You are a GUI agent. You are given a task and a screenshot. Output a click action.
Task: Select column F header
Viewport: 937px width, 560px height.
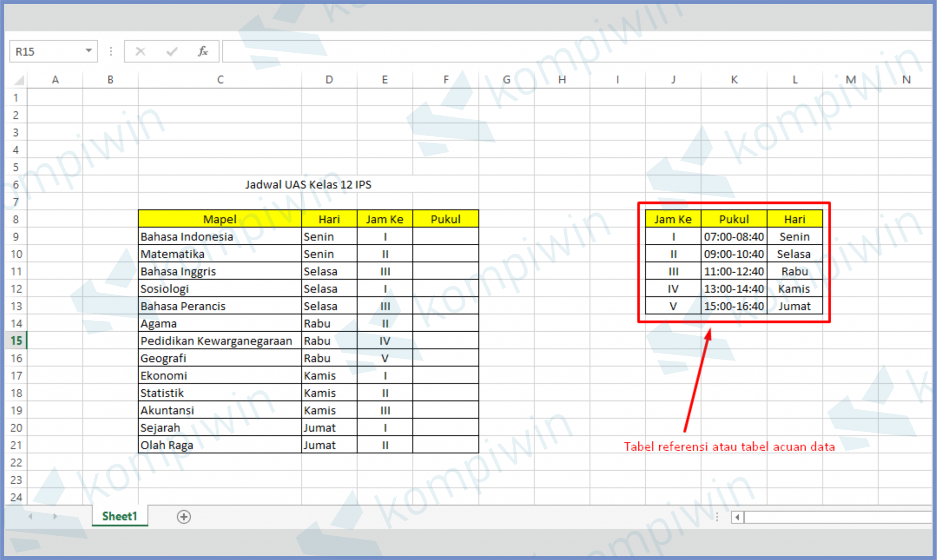pyautogui.click(x=446, y=79)
